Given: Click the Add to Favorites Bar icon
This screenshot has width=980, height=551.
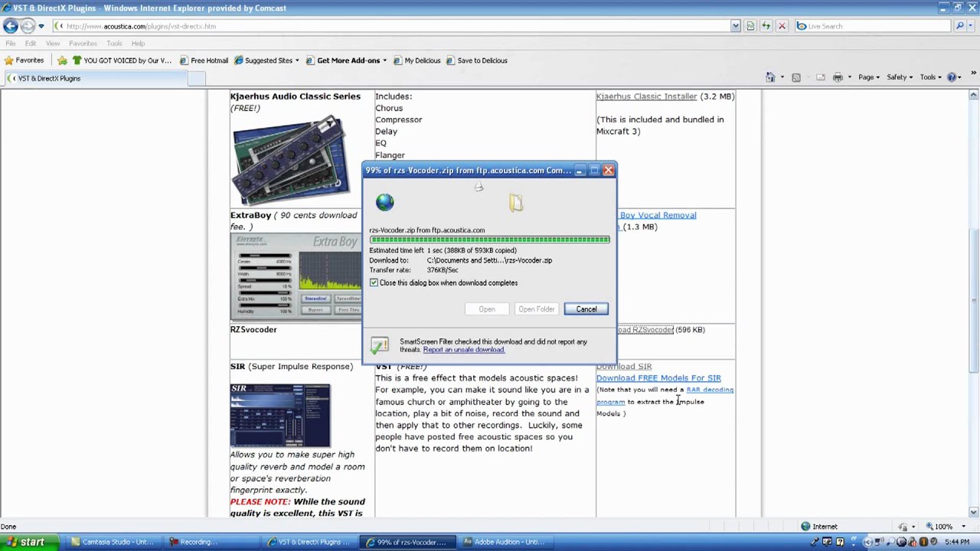Looking at the screenshot, I should pyautogui.click(x=62, y=60).
